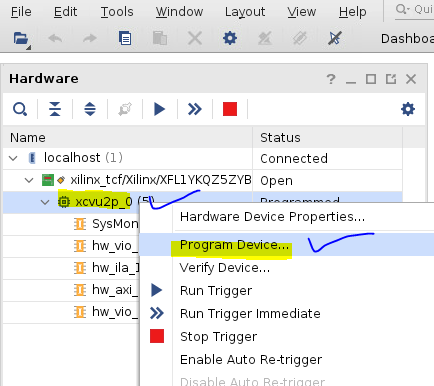The image size is (434, 386).
Task: Collapse all in Hardware panel
Action: [x=55, y=109]
